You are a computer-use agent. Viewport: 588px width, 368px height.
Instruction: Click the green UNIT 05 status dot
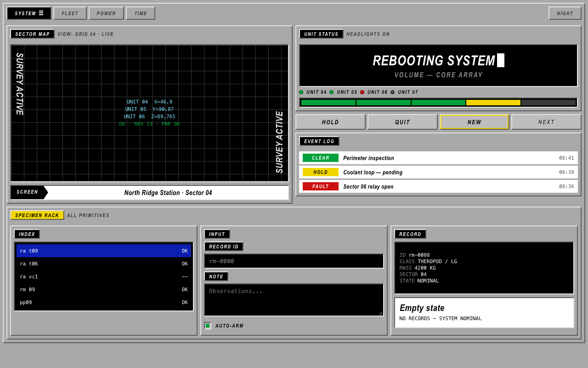[x=332, y=92]
